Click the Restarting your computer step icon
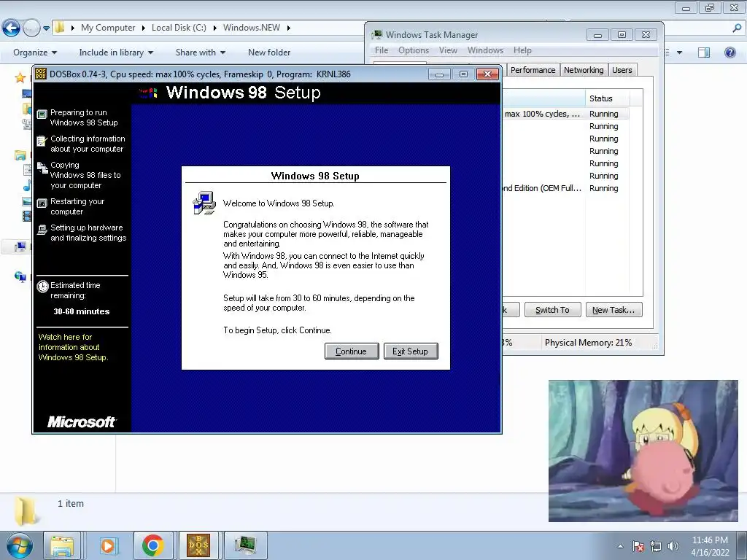747x560 pixels. pyautogui.click(x=42, y=203)
